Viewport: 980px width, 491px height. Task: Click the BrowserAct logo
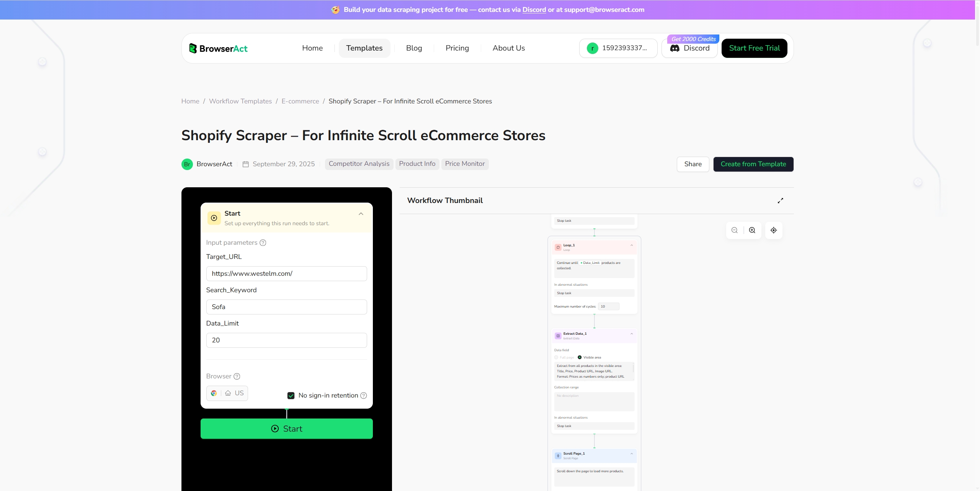219,48
